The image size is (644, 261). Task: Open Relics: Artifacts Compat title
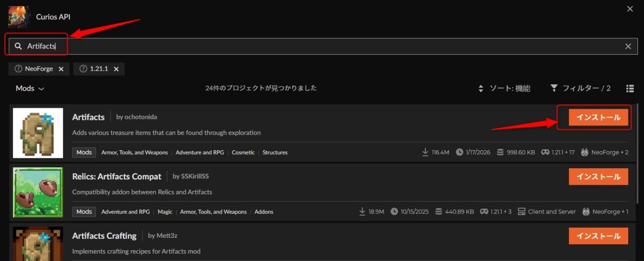click(x=117, y=176)
